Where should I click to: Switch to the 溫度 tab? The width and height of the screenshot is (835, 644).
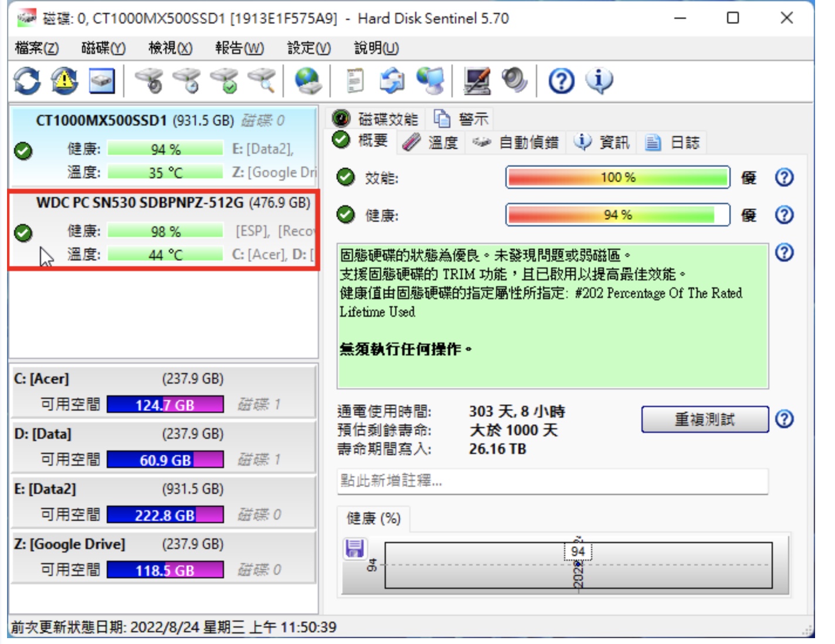(x=430, y=142)
